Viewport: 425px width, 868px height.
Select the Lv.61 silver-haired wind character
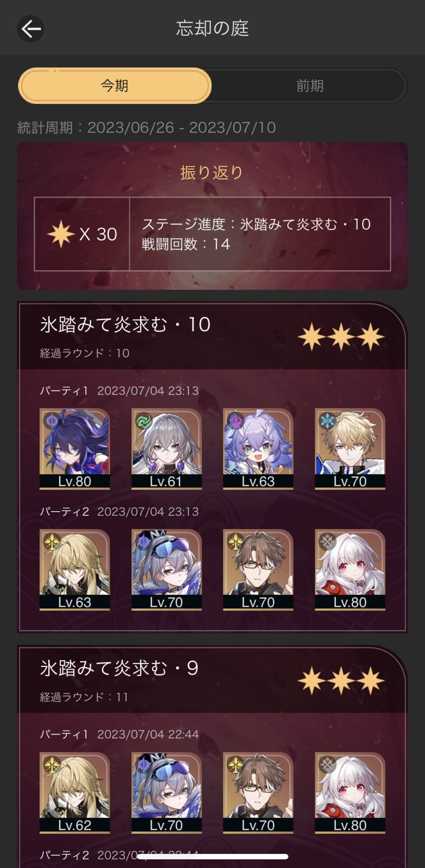[x=166, y=448]
